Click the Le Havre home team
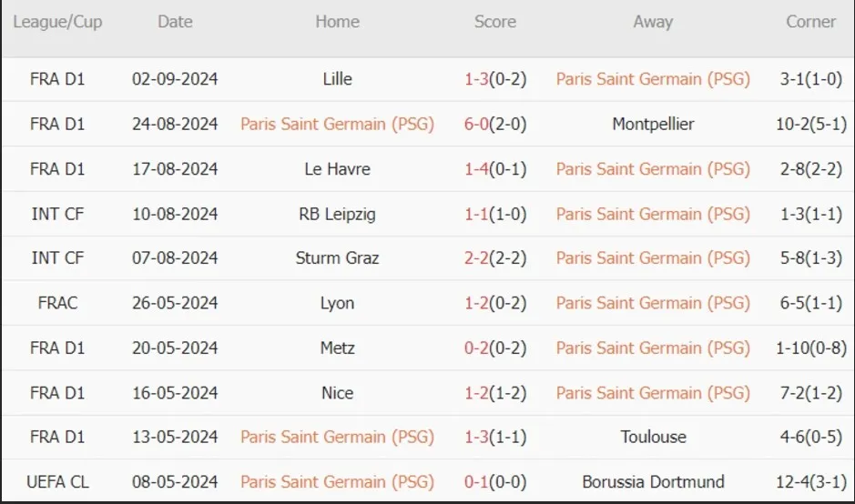 click(337, 169)
